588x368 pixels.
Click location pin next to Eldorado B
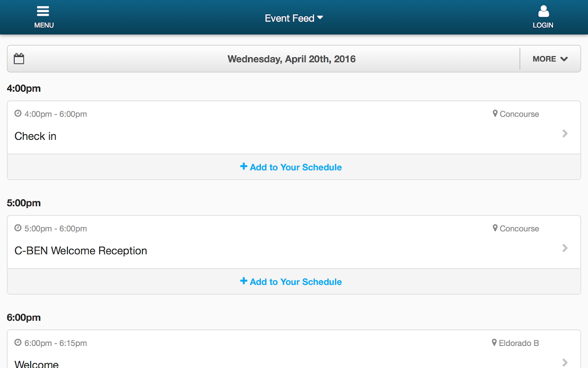click(494, 343)
